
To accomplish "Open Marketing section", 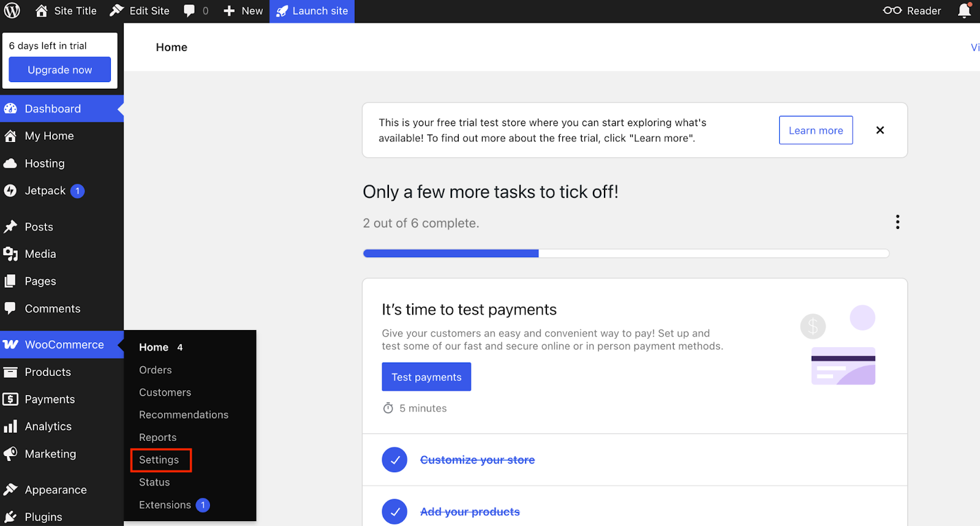I will 50,454.
